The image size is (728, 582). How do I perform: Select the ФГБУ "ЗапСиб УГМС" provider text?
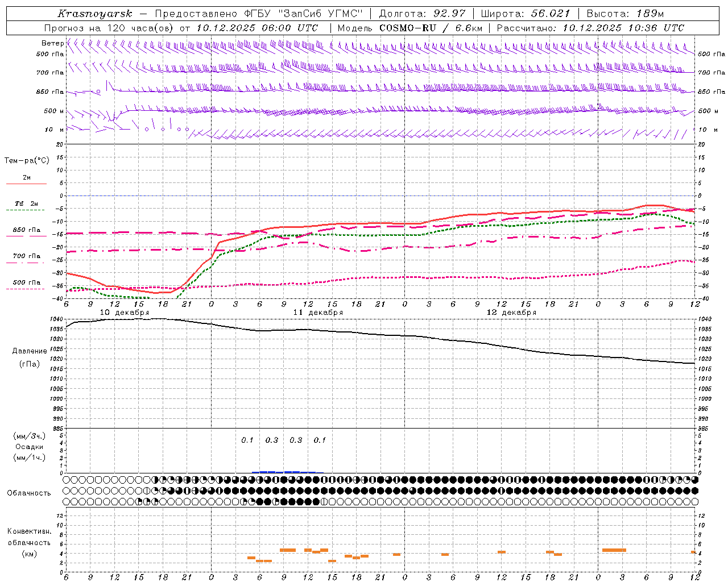click(x=304, y=14)
